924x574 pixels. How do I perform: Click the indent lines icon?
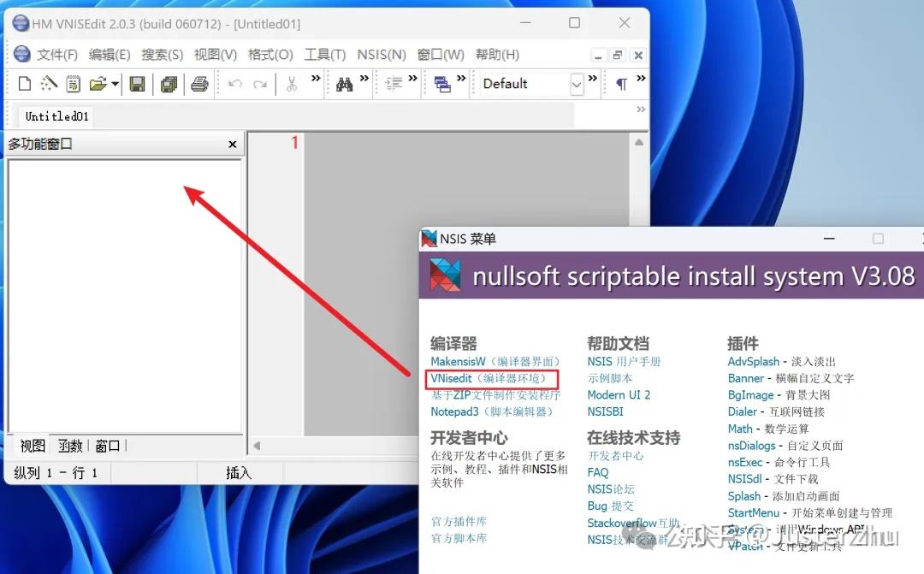pyautogui.click(x=394, y=85)
